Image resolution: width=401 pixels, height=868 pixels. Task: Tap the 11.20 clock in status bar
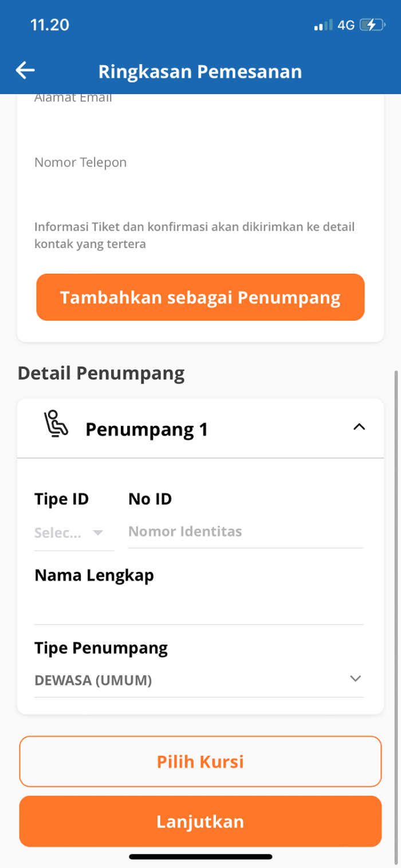[x=49, y=25]
